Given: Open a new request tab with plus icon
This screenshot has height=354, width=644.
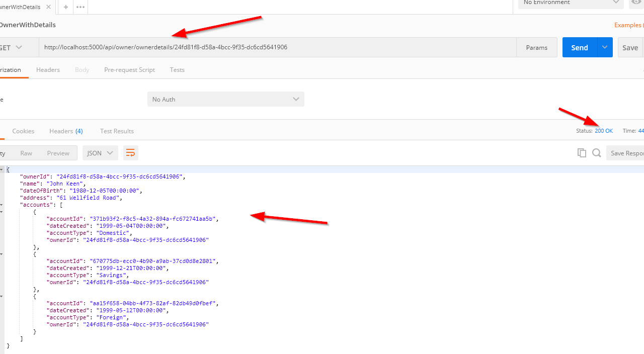Looking at the screenshot, I should [66, 7].
